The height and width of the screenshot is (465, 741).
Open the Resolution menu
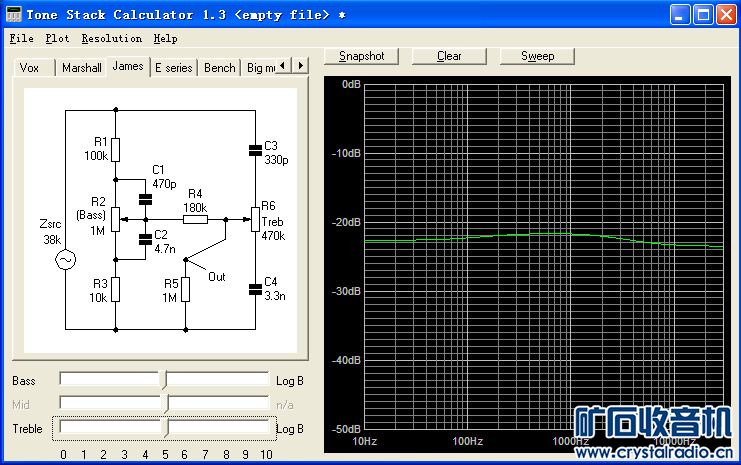pyautogui.click(x=111, y=39)
